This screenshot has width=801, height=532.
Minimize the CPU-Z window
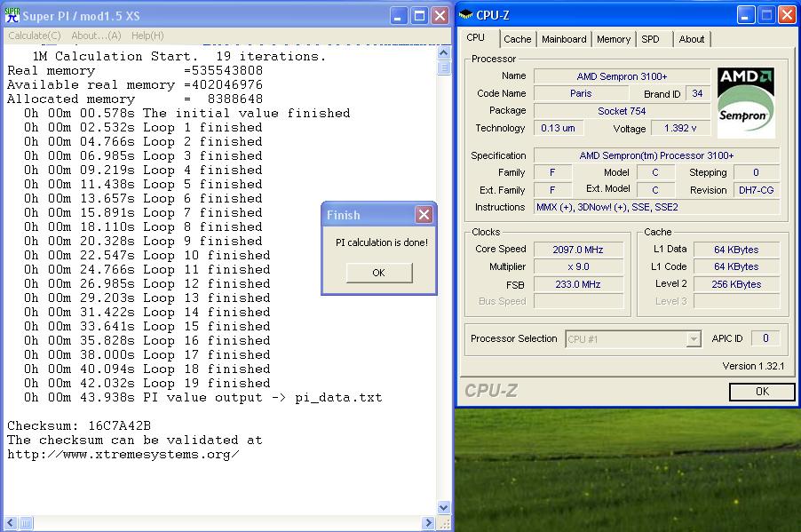pyautogui.click(x=746, y=15)
